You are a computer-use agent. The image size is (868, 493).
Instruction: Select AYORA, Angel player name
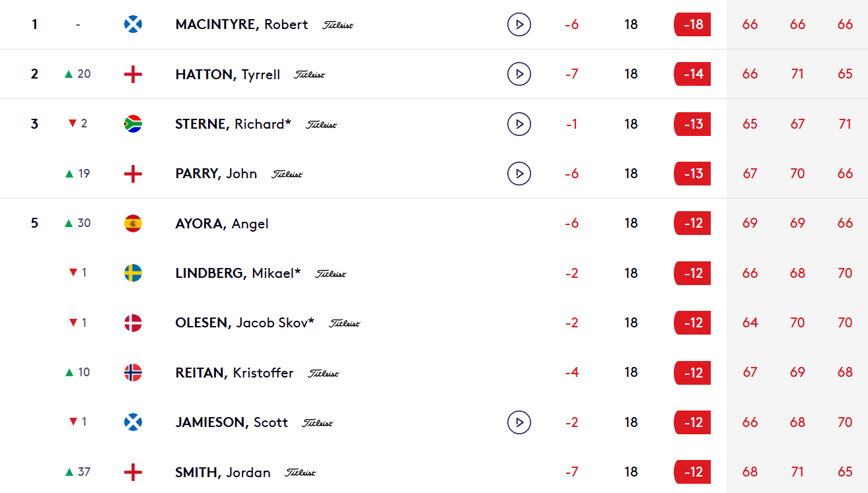tap(222, 224)
